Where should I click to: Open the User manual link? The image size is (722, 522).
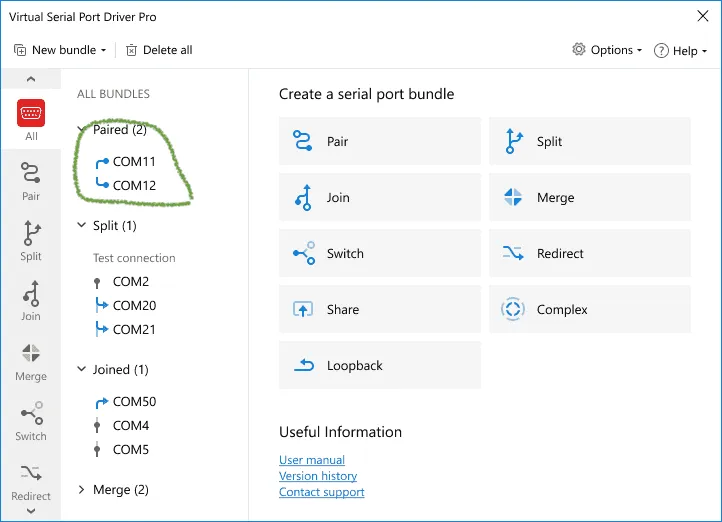click(x=312, y=460)
